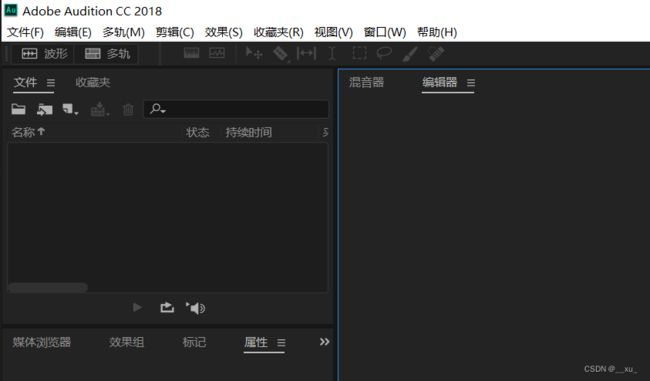Click the Files list horizontal scrollbar
Screen dimensions: 650x381
[47, 287]
